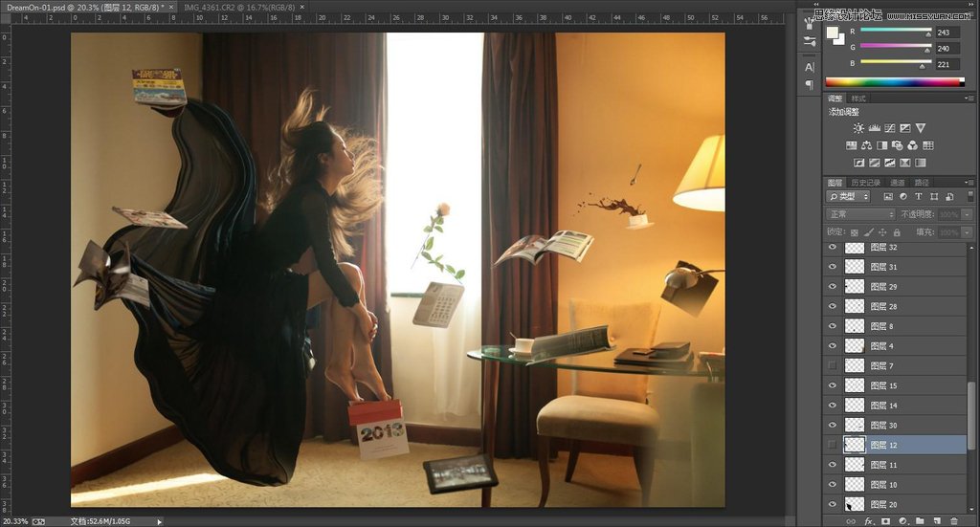
Task: Delete layer with trash icon
Action: tap(954, 521)
